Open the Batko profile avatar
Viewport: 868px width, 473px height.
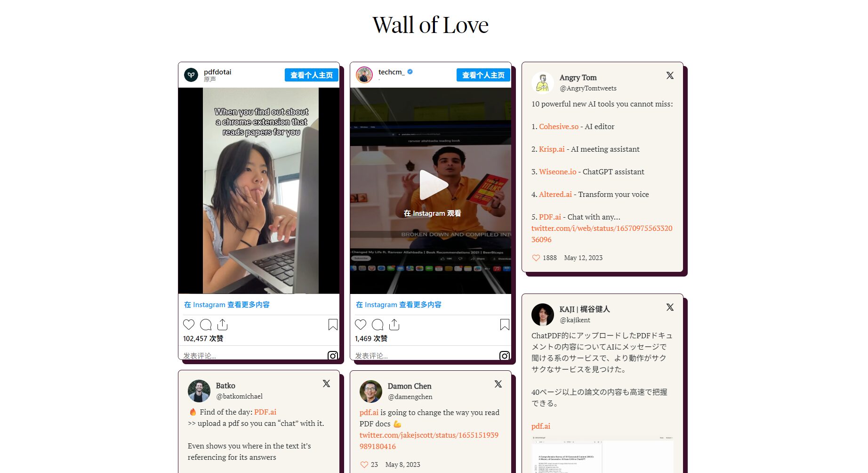tap(199, 391)
